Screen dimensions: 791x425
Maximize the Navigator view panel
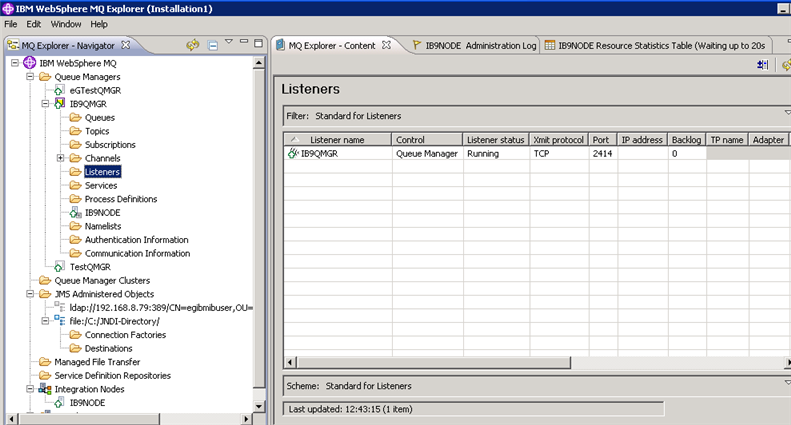[258, 43]
